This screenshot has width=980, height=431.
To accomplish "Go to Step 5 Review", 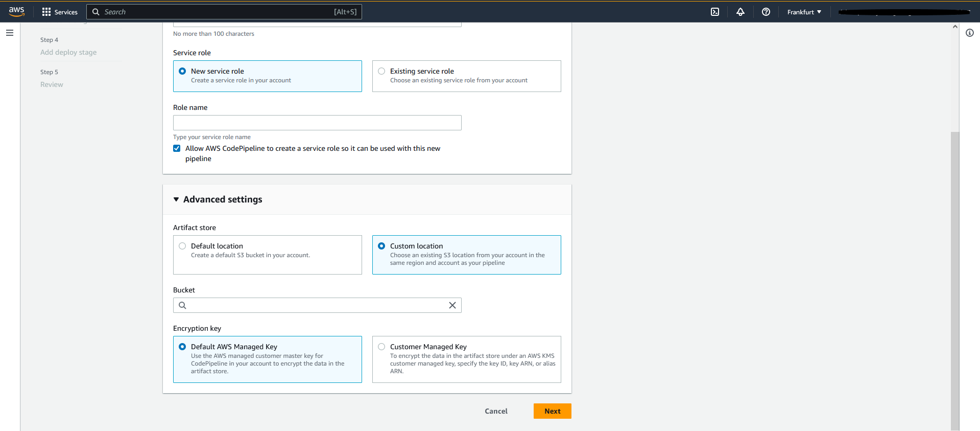I will (52, 84).
